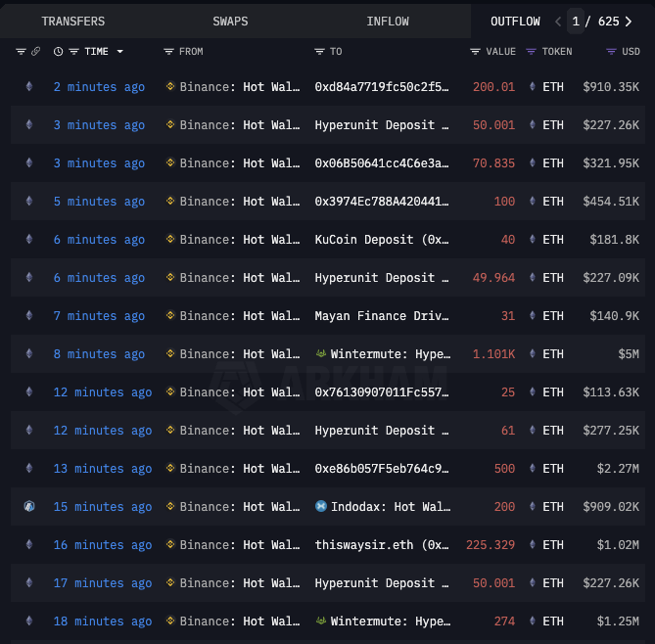Click the total page count 625

(609, 22)
